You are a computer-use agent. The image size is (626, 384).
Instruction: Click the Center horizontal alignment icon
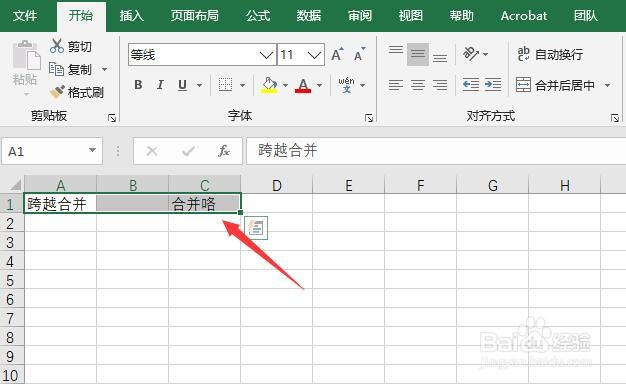click(418, 85)
